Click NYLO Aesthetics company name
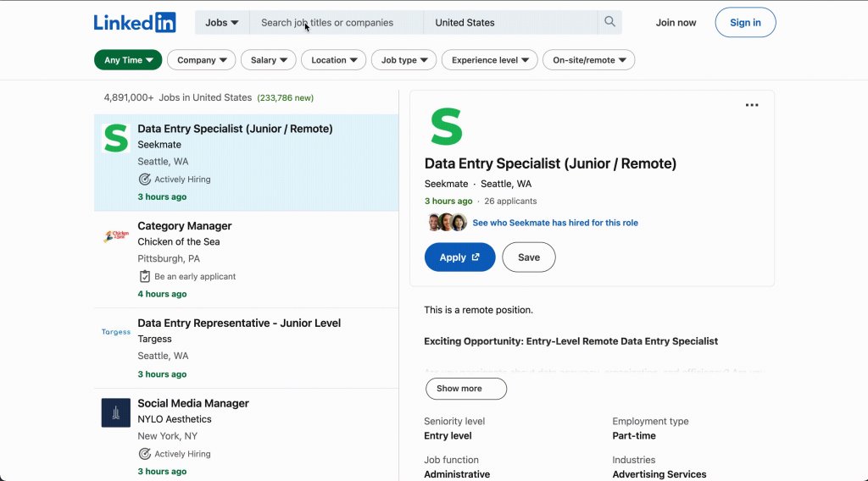The image size is (868, 481). click(175, 419)
